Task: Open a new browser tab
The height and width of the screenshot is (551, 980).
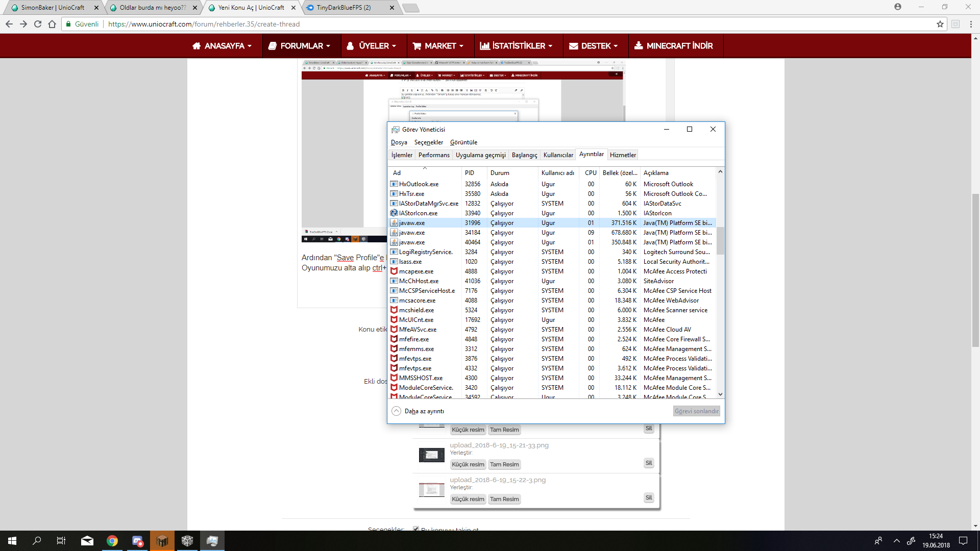Action: pyautogui.click(x=410, y=8)
